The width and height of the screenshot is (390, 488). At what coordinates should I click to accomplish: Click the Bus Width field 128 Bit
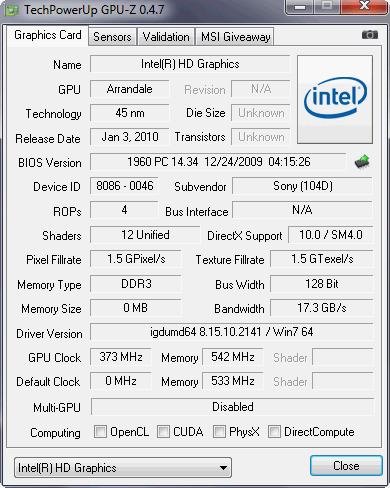tap(322, 284)
